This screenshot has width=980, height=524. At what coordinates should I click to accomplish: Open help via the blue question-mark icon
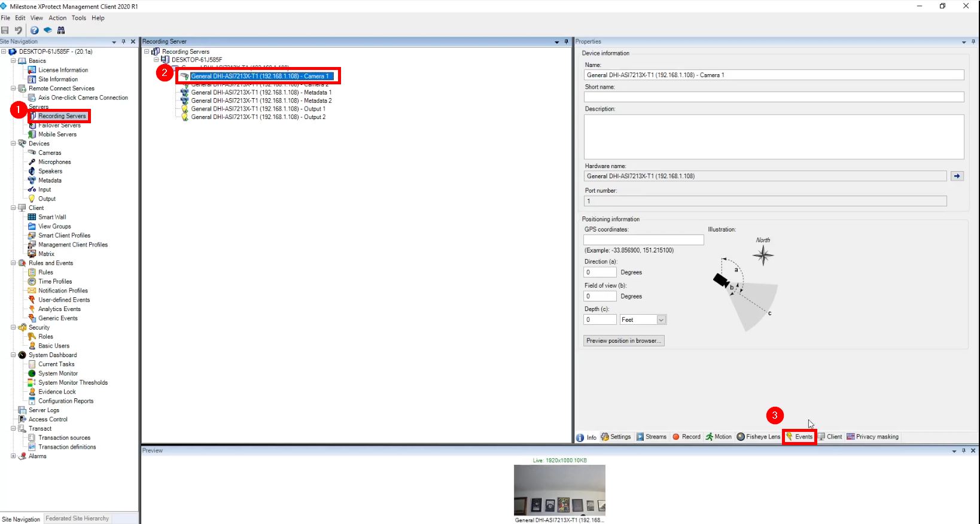[34, 31]
